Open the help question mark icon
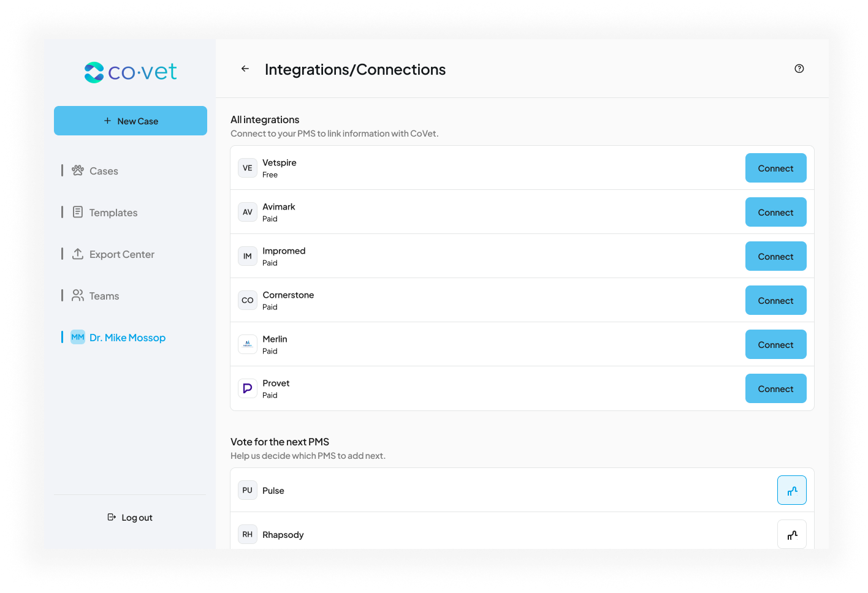 pos(799,69)
